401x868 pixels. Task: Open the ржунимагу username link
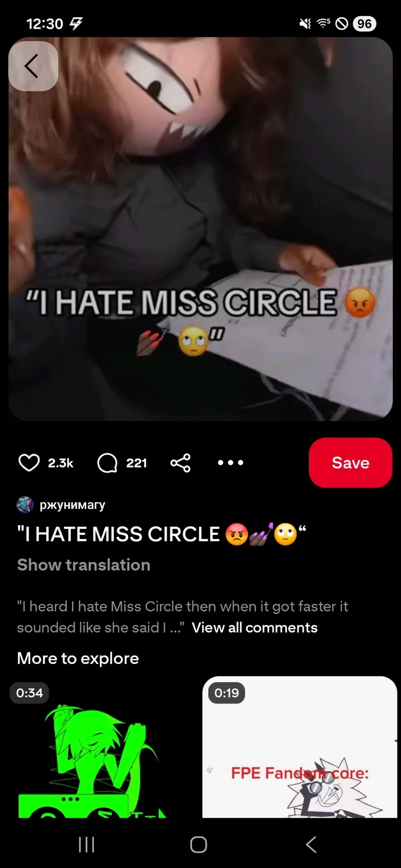coord(73,505)
